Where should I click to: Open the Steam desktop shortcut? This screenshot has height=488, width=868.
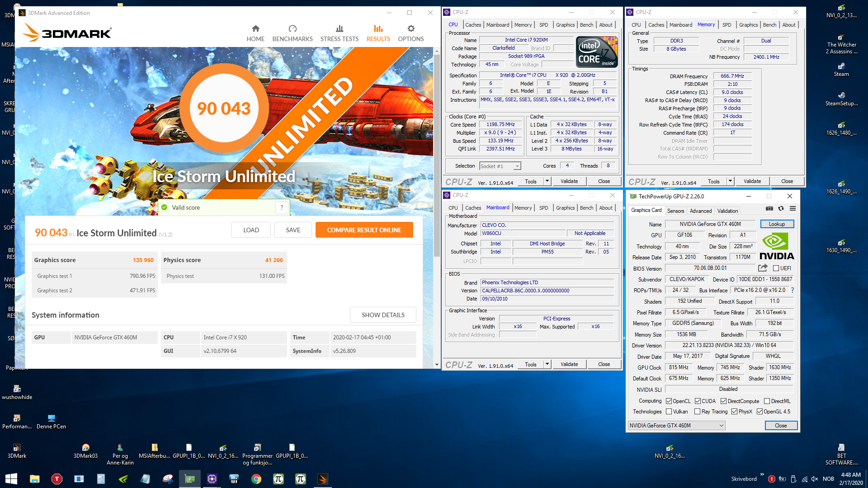tap(841, 70)
